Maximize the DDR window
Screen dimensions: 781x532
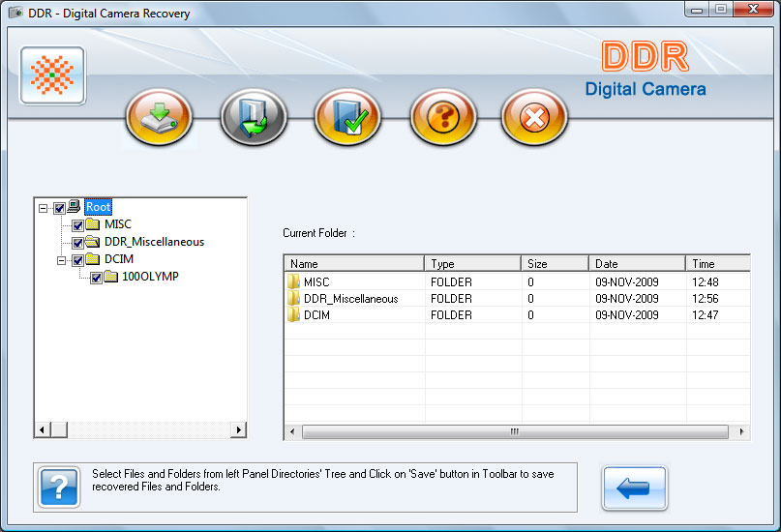click(x=720, y=10)
